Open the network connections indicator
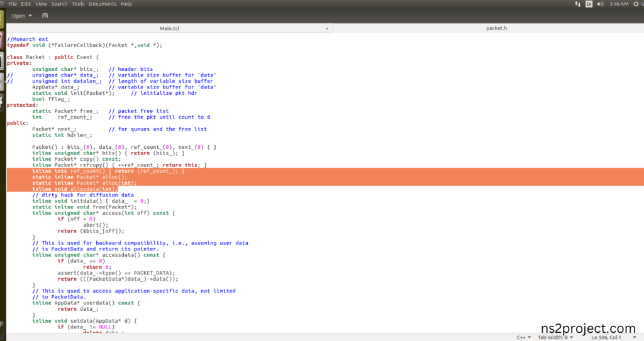This screenshot has width=644, height=341. click(x=577, y=4)
